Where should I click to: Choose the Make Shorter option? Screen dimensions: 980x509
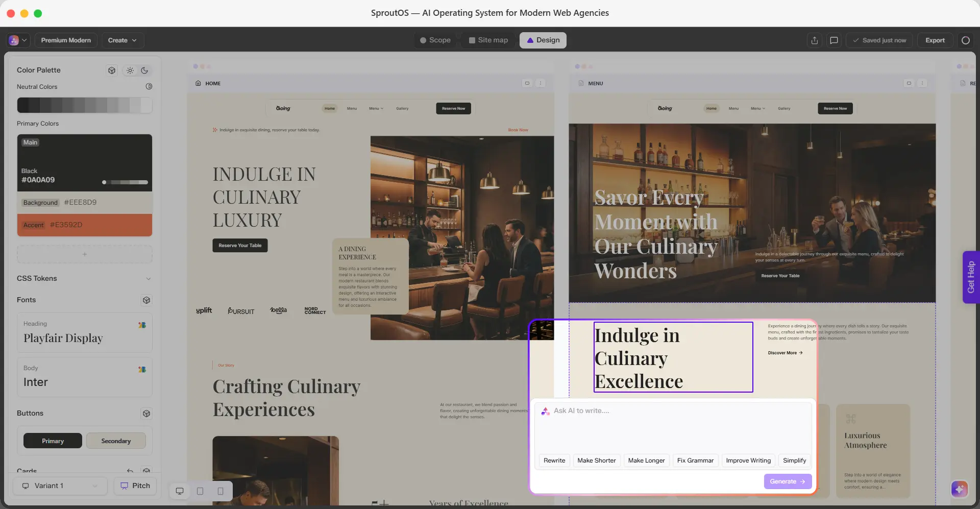pos(597,460)
